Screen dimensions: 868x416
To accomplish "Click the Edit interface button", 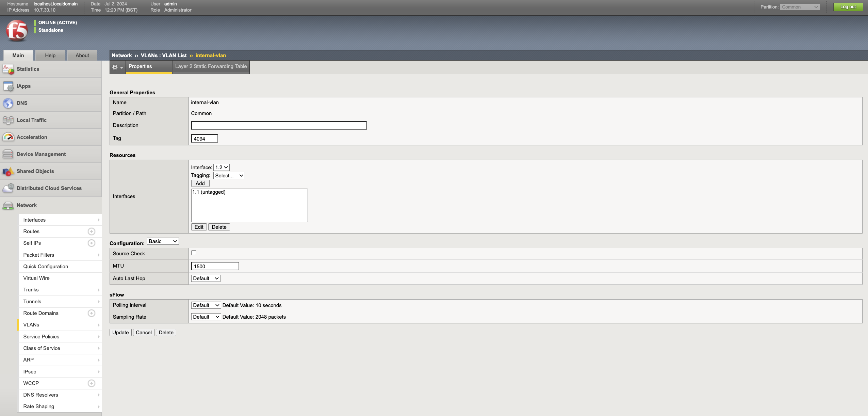I will 199,227.
